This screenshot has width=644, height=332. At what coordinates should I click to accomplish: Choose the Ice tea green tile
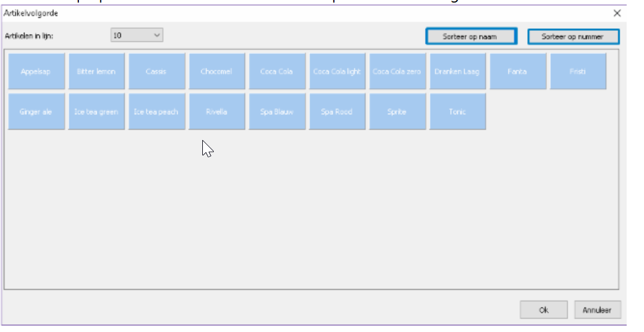click(96, 111)
